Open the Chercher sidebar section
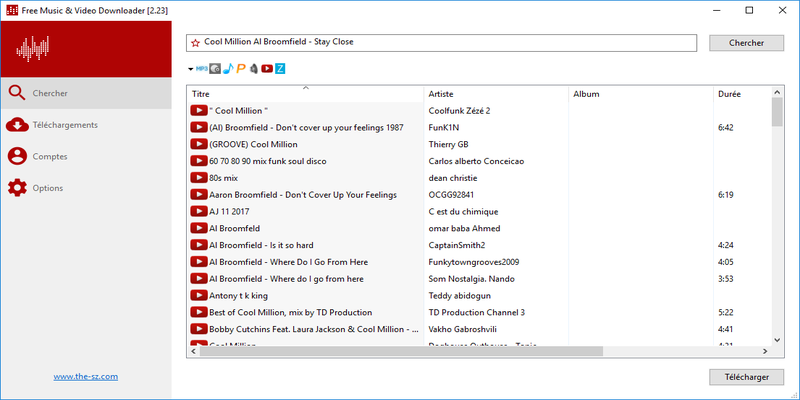The height and width of the screenshot is (400, 800). click(x=86, y=93)
